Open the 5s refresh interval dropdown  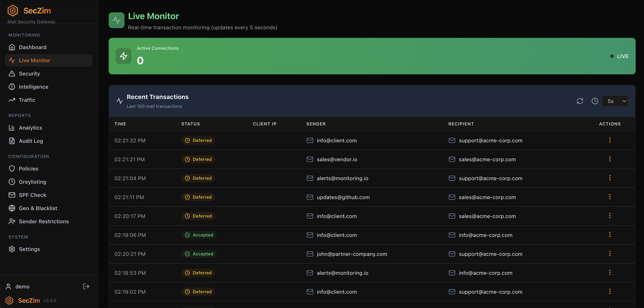click(615, 101)
